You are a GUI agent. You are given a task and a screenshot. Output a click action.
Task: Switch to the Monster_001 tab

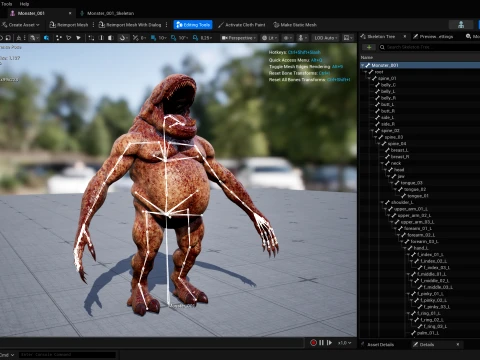point(31,13)
